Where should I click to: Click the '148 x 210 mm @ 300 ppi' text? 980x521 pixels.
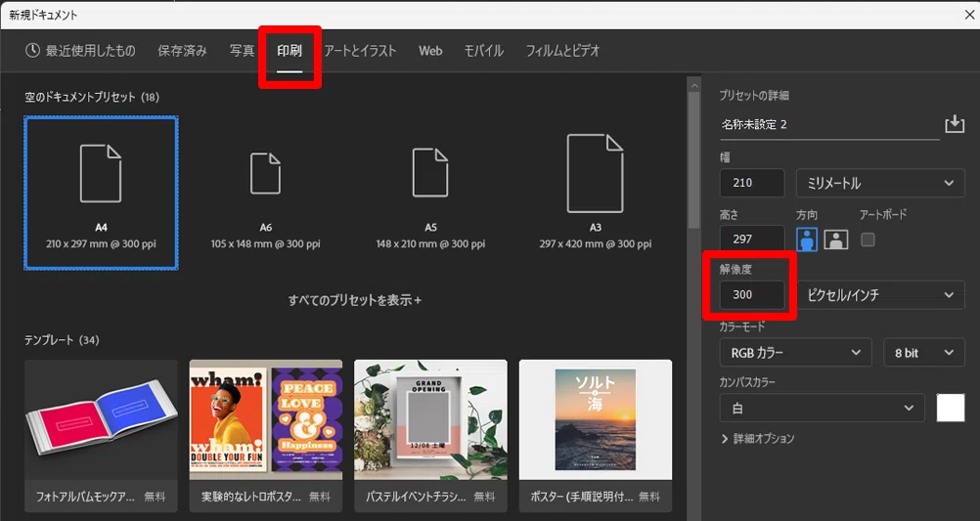point(430,243)
